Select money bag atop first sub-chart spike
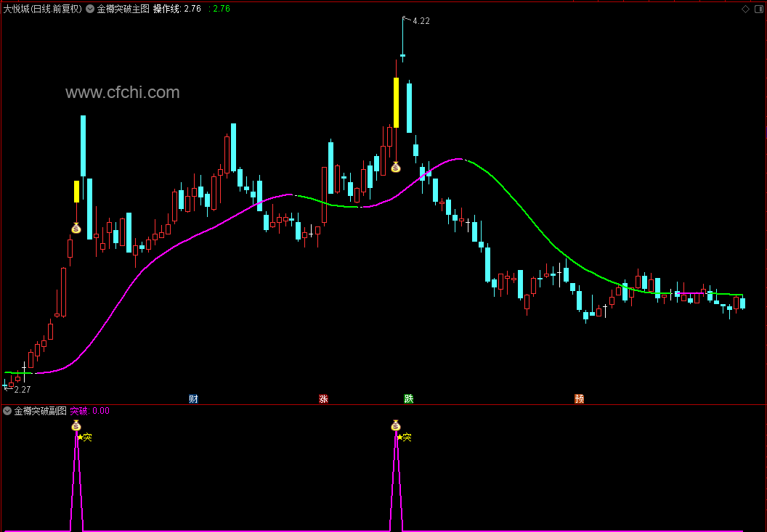Screen dimensions: 767x532 tap(76, 425)
